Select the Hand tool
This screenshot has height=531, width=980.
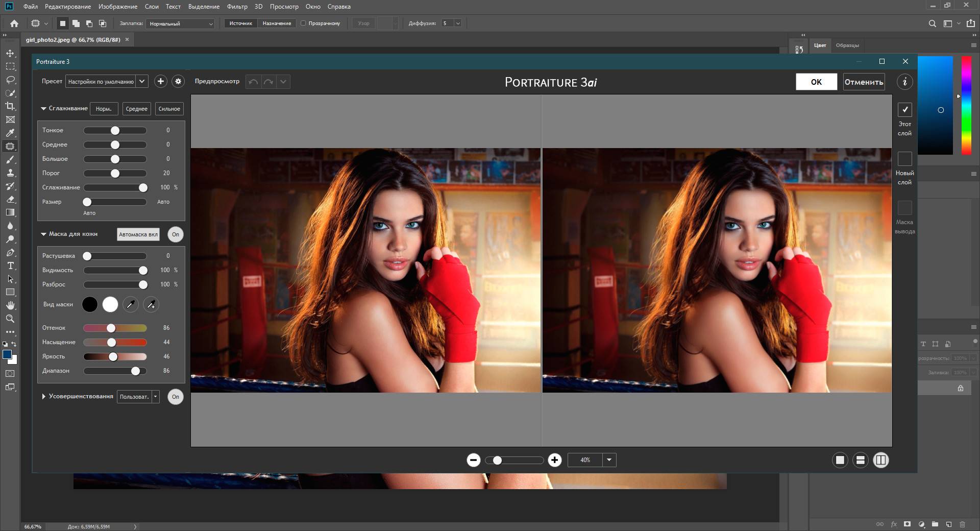click(x=10, y=305)
